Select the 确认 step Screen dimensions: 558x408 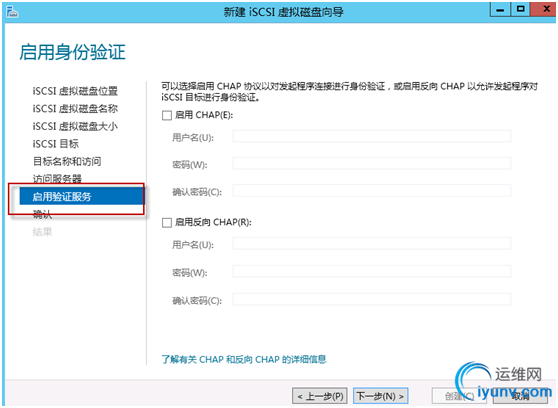[x=42, y=214]
